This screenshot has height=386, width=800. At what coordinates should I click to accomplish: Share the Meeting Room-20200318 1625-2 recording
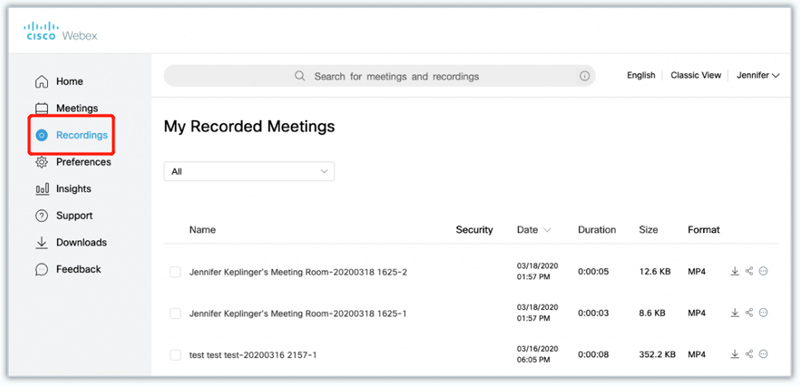(x=749, y=271)
